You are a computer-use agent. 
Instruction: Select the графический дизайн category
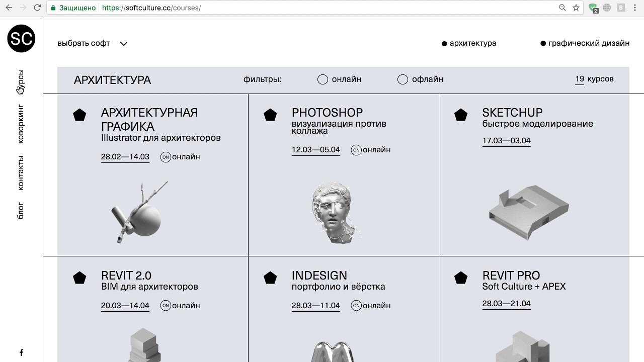pos(585,43)
